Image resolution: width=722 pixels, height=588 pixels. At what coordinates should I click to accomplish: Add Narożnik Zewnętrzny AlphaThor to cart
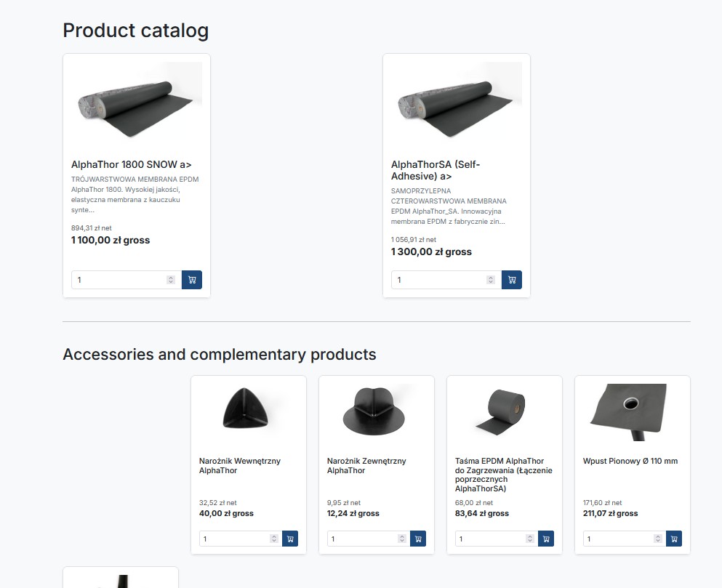pos(418,539)
